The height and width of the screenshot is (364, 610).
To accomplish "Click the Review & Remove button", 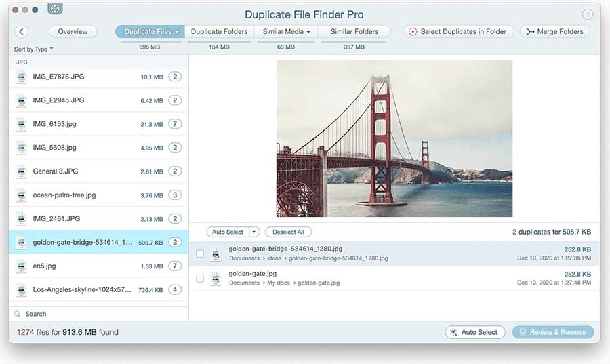I will [553, 332].
